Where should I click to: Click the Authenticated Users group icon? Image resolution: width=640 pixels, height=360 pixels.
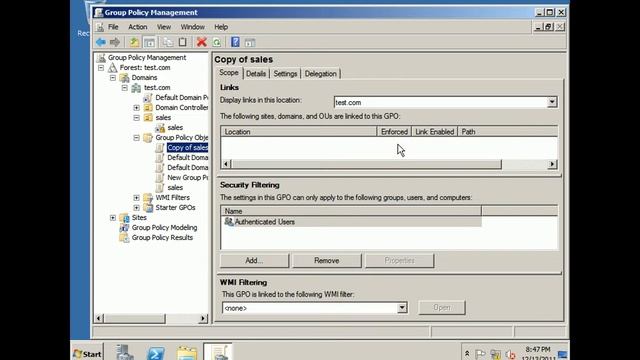[229, 222]
